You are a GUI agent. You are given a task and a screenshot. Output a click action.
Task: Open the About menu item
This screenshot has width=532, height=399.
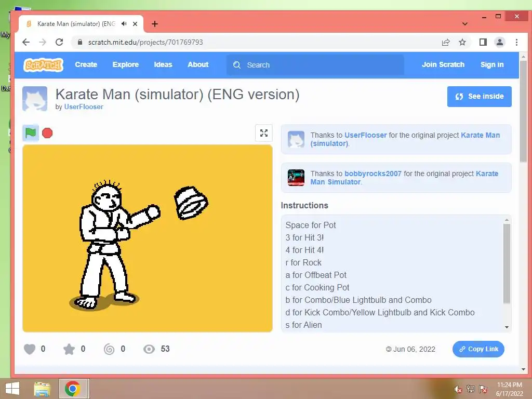click(198, 64)
